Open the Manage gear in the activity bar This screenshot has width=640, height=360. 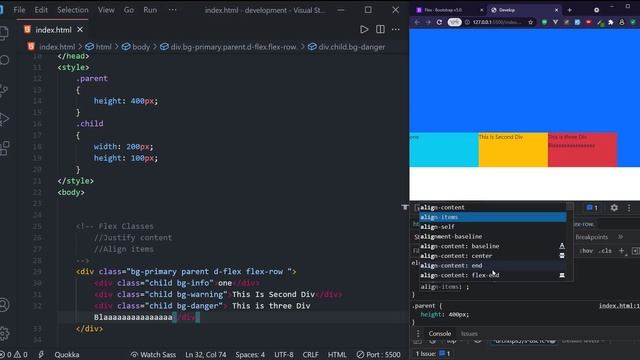click(4, 333)
